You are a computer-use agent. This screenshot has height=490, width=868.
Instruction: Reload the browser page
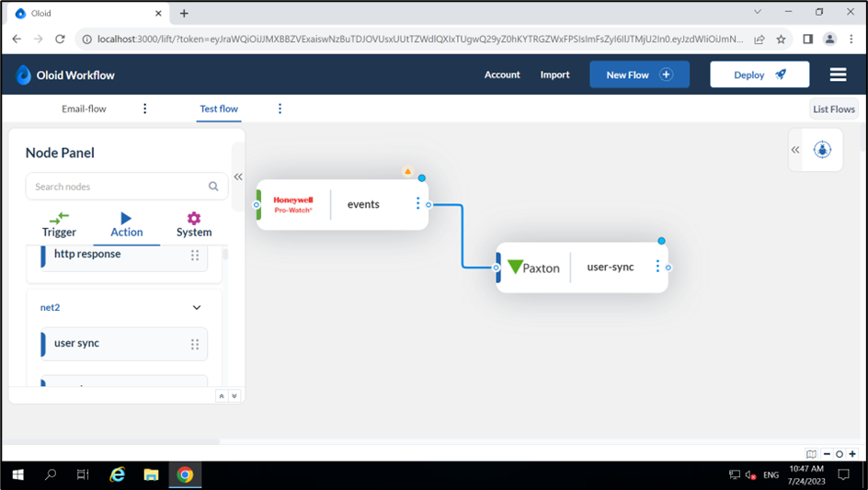[60, 39]
